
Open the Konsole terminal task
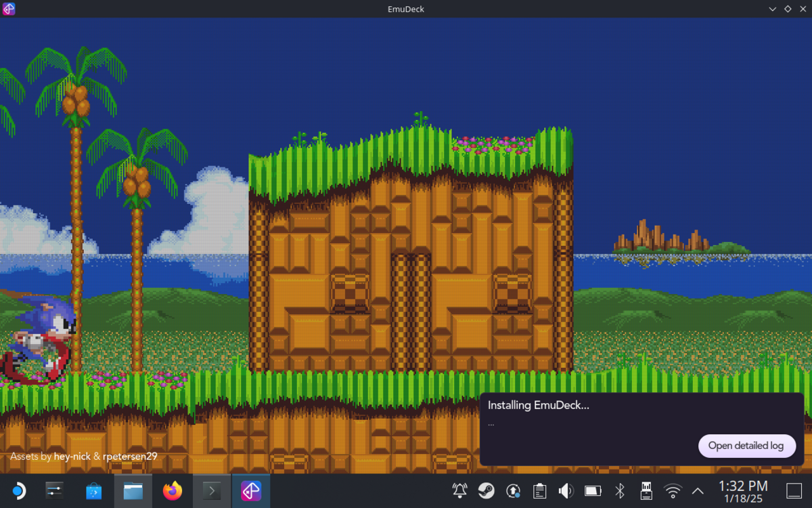click(x=212, y=491)
